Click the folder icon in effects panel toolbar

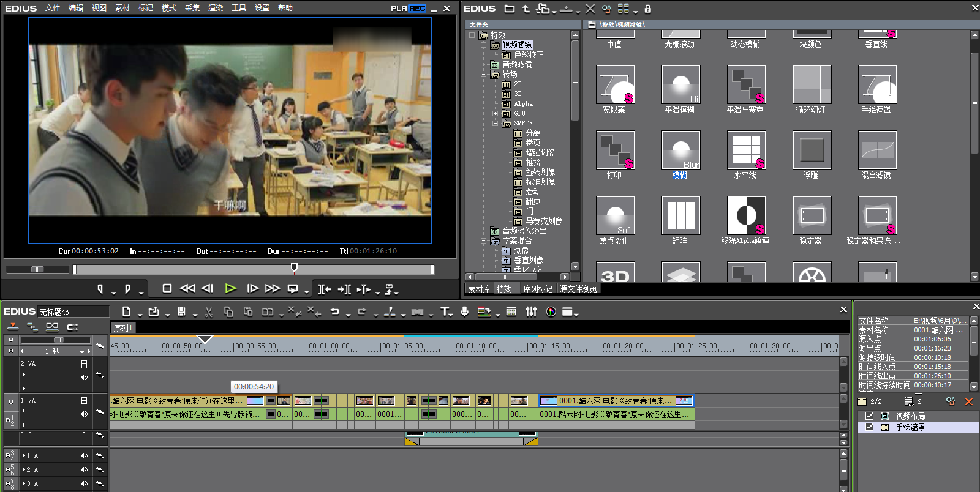coord(510,9)
